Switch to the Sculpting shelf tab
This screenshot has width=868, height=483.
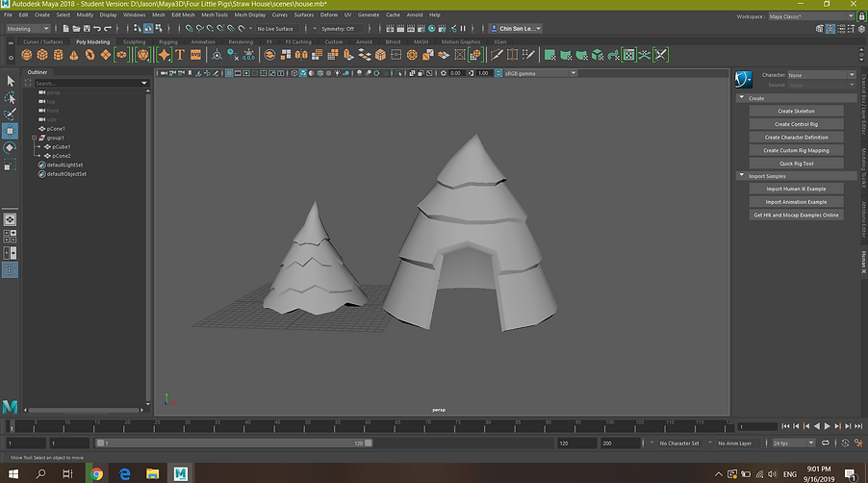tap(134, 42)
